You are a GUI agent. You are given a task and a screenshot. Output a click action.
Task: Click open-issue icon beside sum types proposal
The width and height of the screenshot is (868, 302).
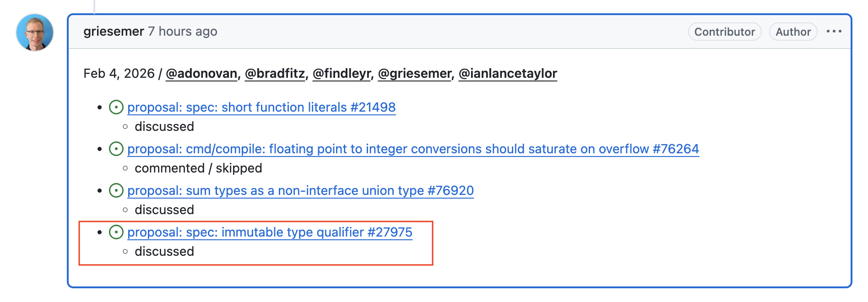coord(116,191)
